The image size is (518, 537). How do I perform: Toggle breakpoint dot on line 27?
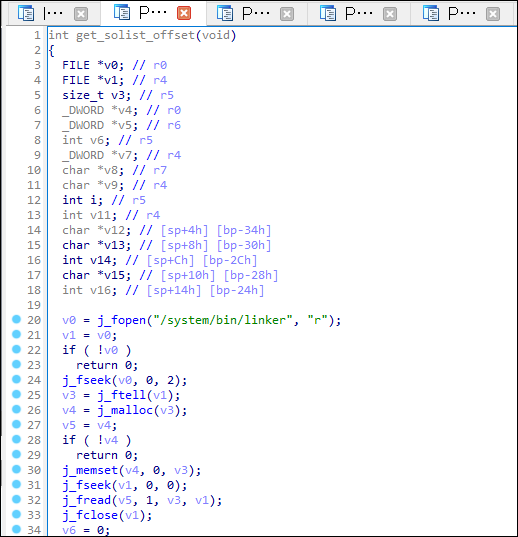pyautogui.click(x=16, y=424)
